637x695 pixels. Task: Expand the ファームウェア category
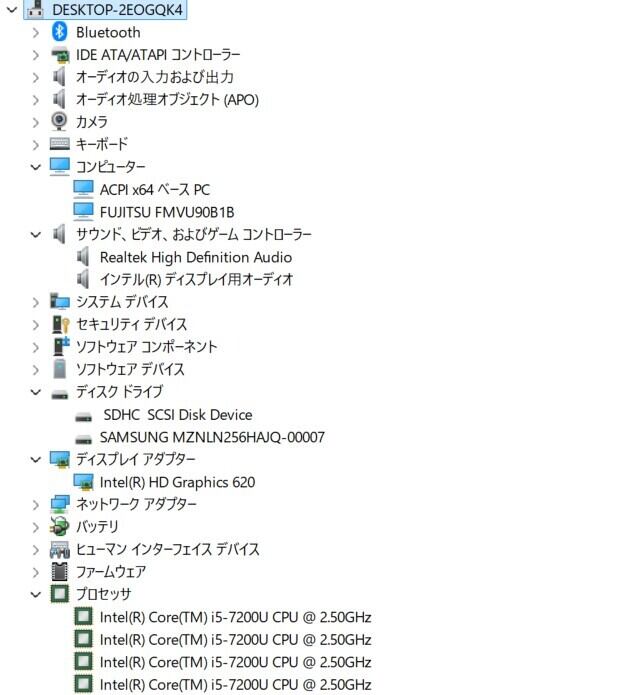click(x=36, y=572)
